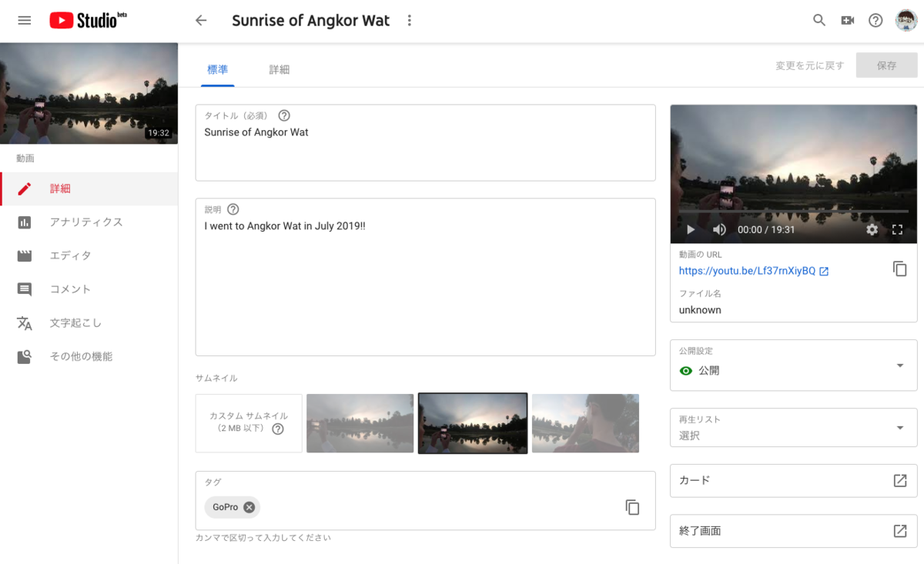Open the player quality settings gear
The width and height of the screenshot is (924, 564).
[872, 229]
